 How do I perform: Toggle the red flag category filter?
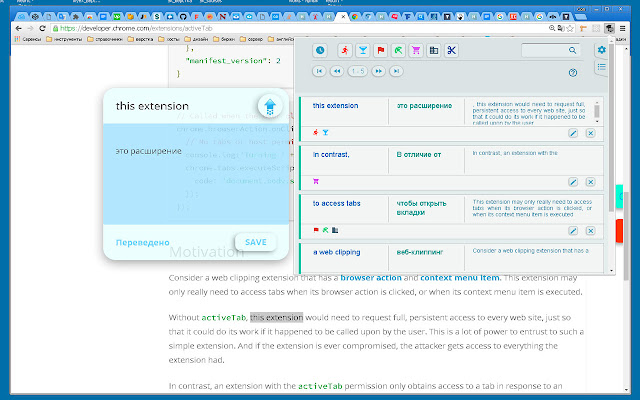(x=380, y=51)
